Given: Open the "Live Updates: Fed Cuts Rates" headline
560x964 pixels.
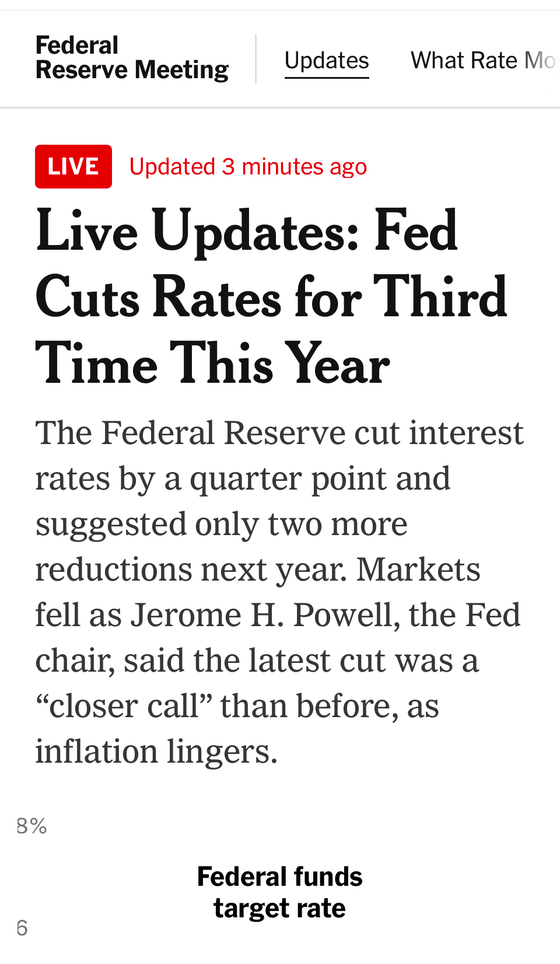Looking at the screenshot, I should (x=247, y=231).
